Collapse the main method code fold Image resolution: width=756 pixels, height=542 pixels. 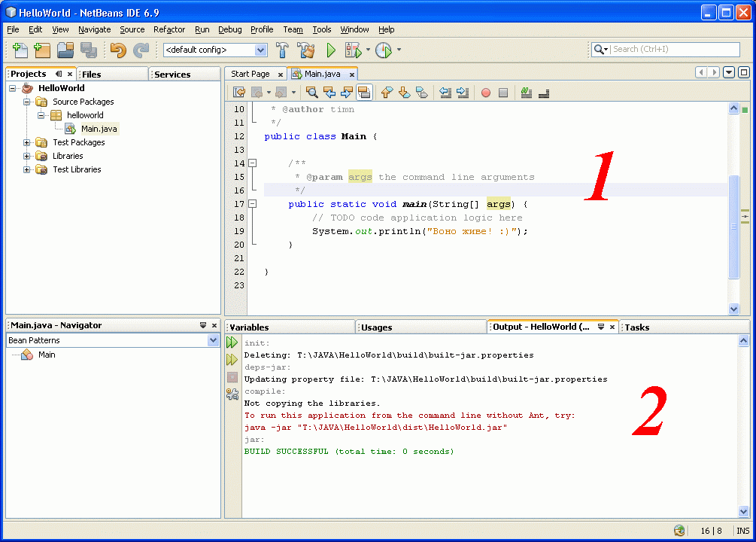click(253, 204)
